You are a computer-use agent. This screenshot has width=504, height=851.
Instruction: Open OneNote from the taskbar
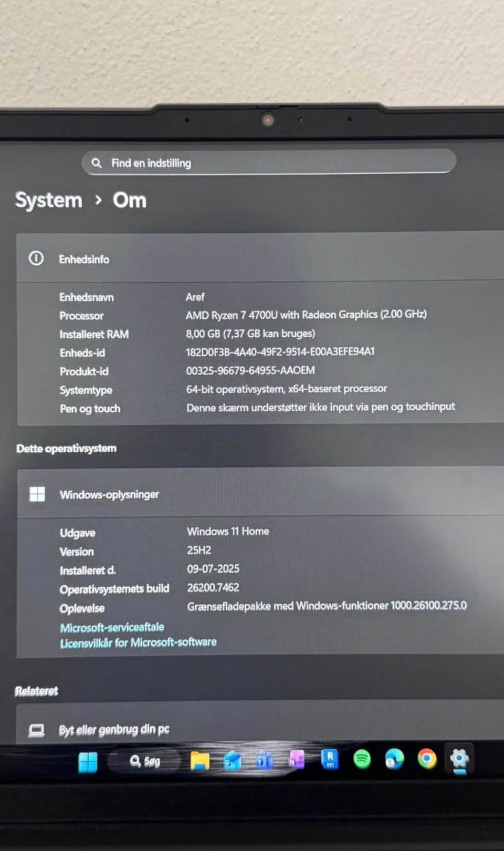click(x=297, y=760)
